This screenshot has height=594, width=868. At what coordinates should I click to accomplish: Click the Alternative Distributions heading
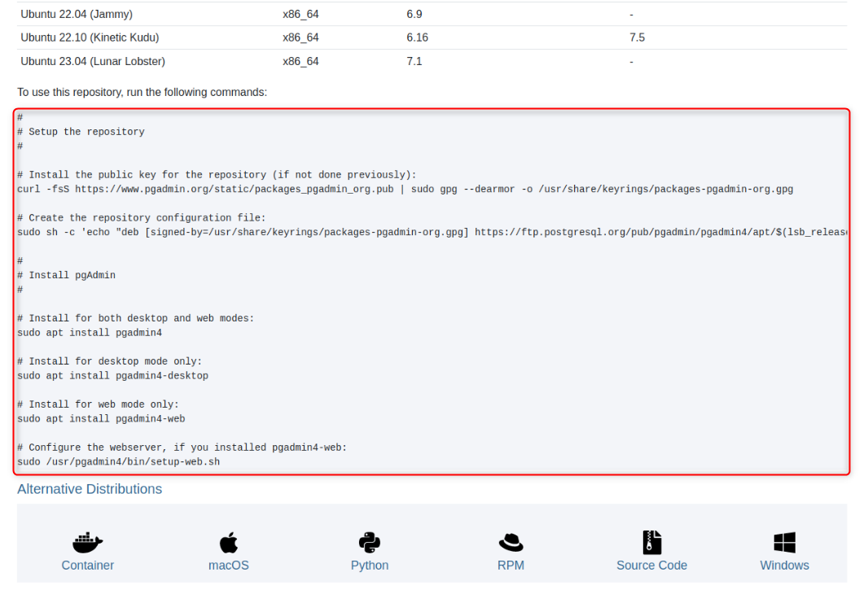[90, 489]
